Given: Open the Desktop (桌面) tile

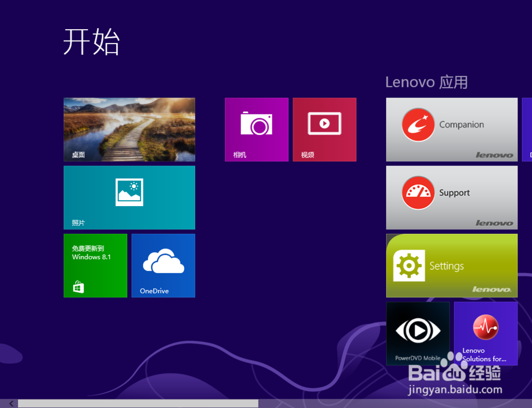Looking at the screenshot, I should click(x=129, y=129).
